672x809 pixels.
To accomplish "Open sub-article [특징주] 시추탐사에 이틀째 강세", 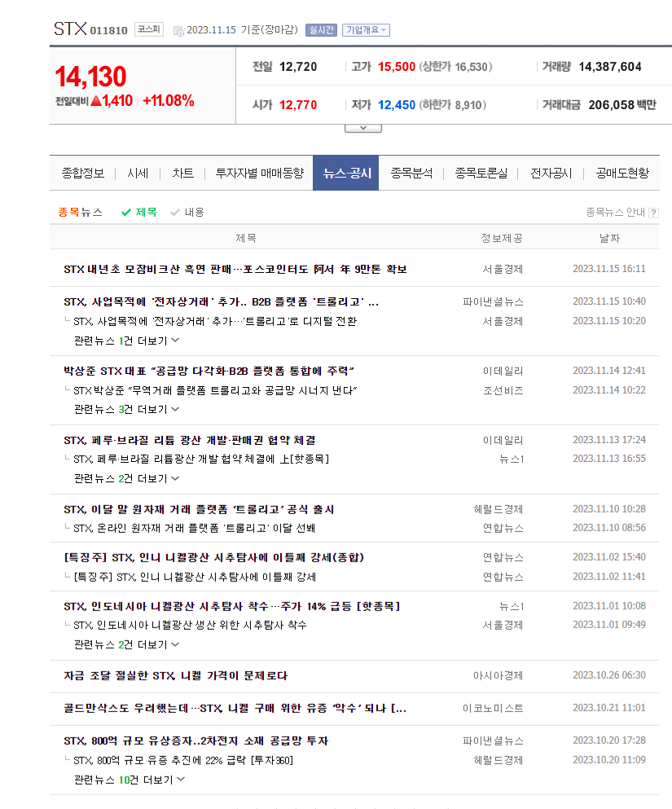I will coord(195,576).
